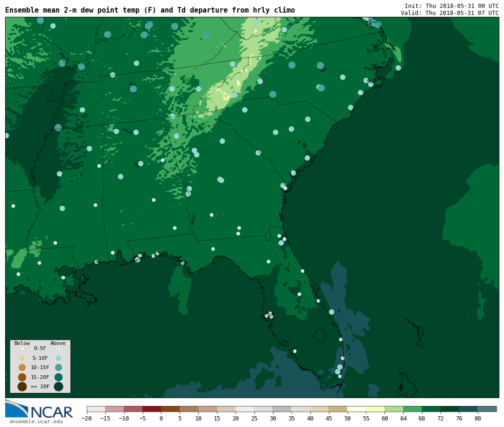Click the '15-20F' legend label
Viewport: 504px width, 427px height.
(x=40, y=377)
